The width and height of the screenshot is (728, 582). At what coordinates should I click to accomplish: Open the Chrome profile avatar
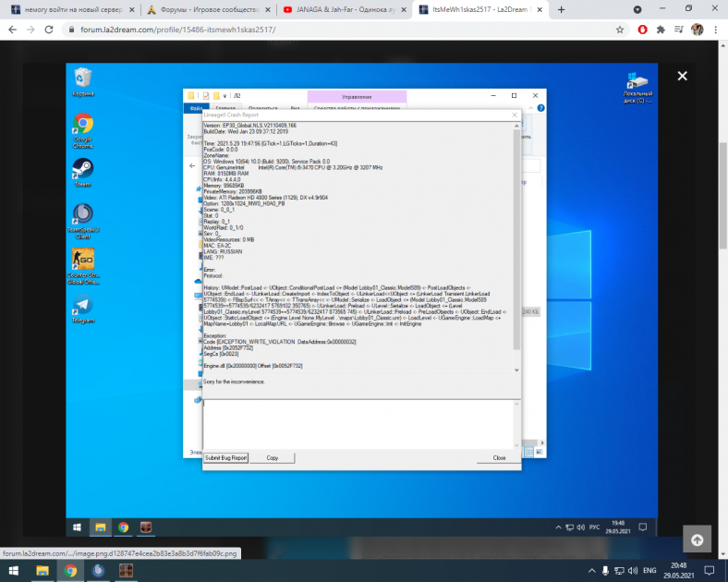coord(697,30)
